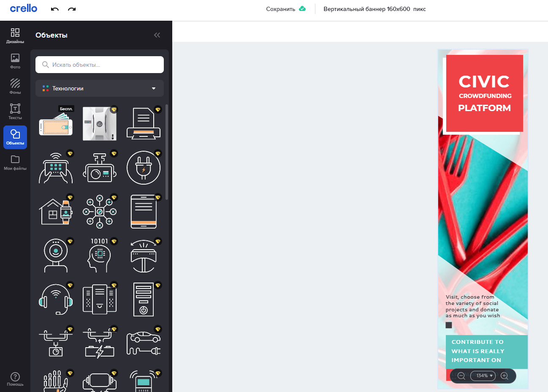Click the redo arrow icon
This screenshot has width=548, height=392.
72,9
